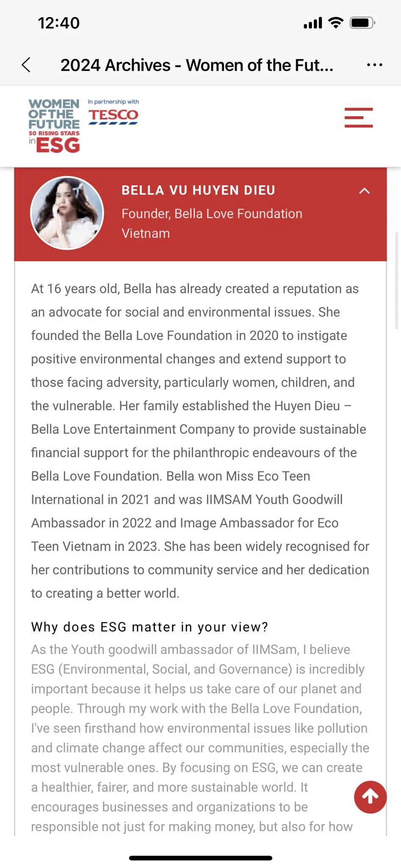
Task: Click the 'In partnership with' caption
Action: (113, 102)
